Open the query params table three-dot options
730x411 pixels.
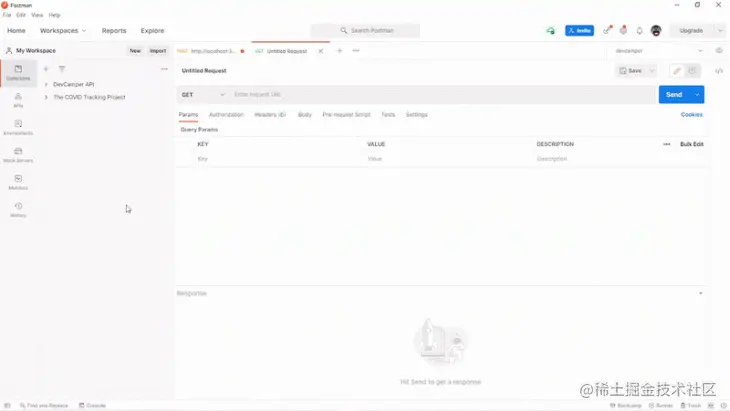[x=667, y=144]
